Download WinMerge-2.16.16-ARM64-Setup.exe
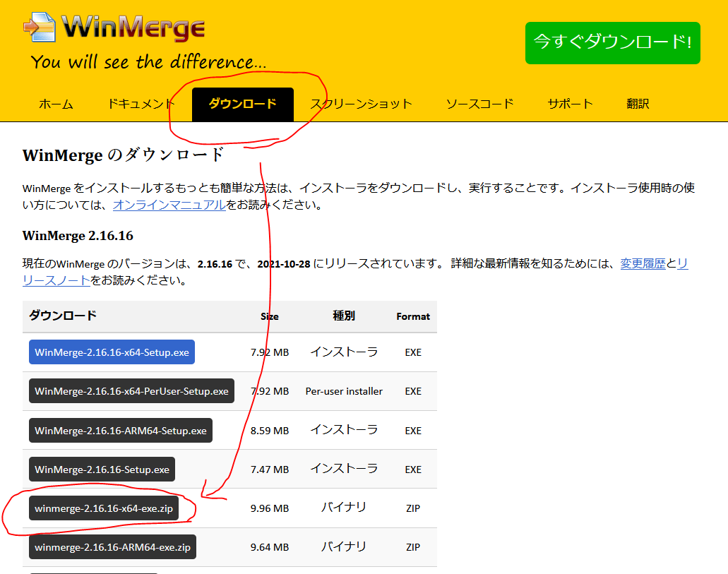The image size is (728, 574). 121,430
